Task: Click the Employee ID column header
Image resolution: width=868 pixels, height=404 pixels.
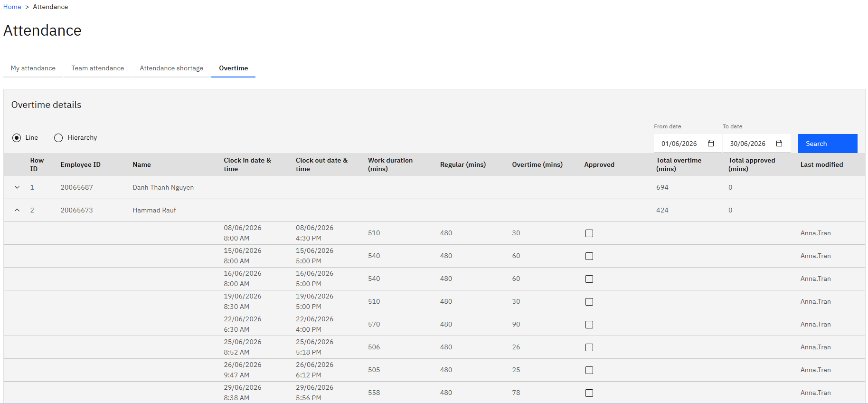Action: click(x=81, y=164)
